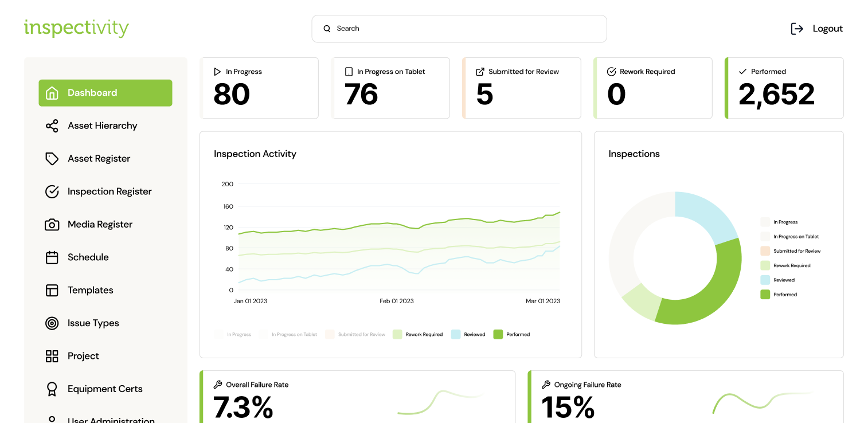Click the Project grid icon
Screen dimensions: 868x423
click(52, 356)
